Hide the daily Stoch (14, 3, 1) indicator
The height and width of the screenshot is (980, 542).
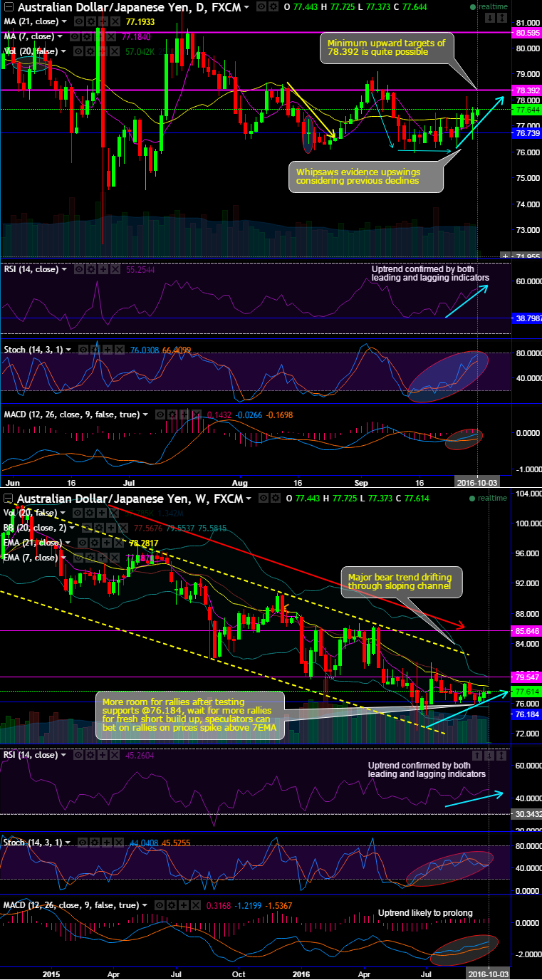(83, 350)
